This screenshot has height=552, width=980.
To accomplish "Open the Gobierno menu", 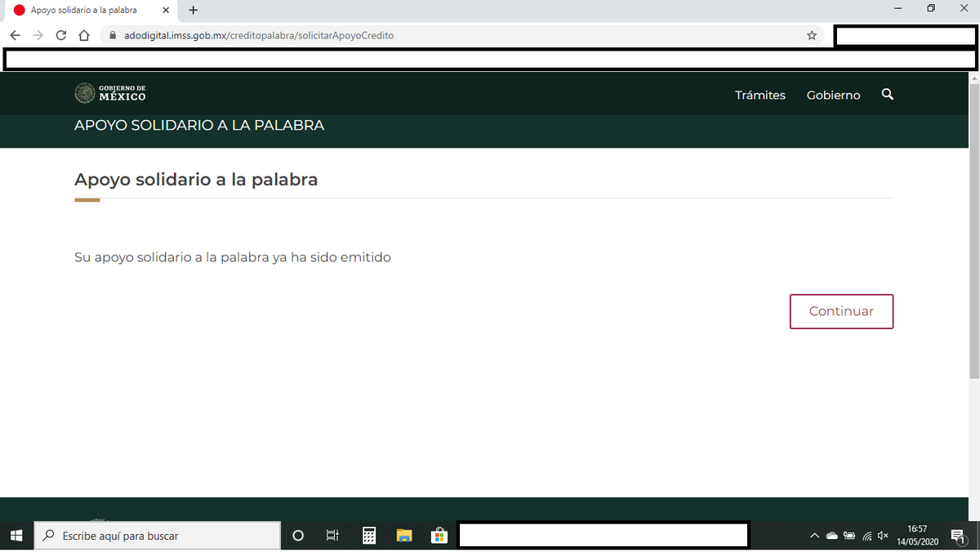I will (834, 96).
